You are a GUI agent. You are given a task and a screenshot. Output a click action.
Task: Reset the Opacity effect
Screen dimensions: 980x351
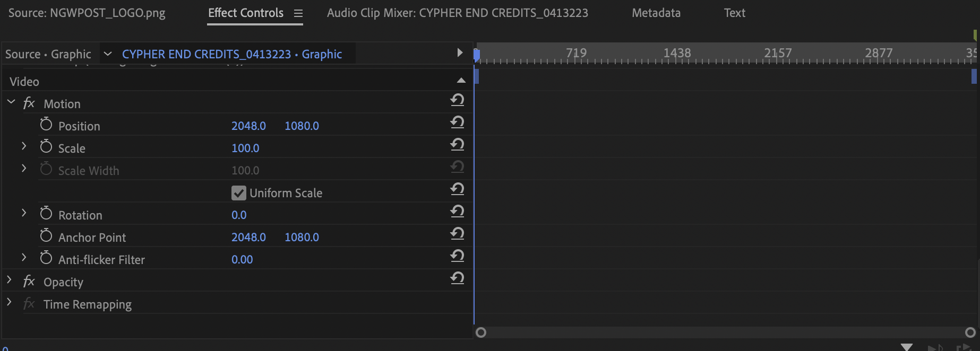[x=457, y=278]
